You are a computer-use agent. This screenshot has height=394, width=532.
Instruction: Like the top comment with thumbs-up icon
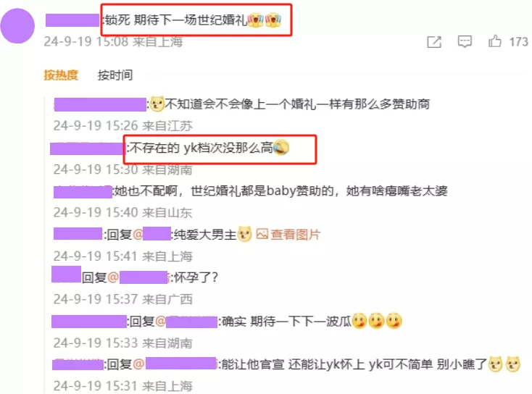click(x=495, y=41)
